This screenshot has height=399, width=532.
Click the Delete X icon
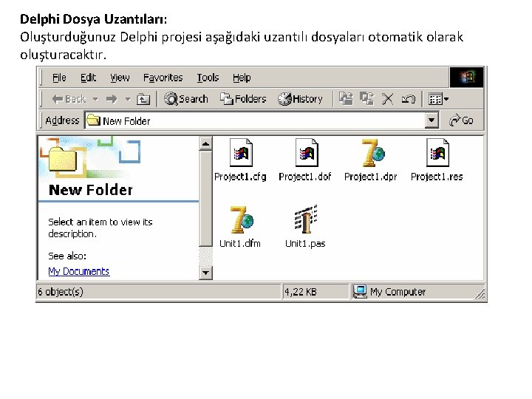click(x=387, y=99)
